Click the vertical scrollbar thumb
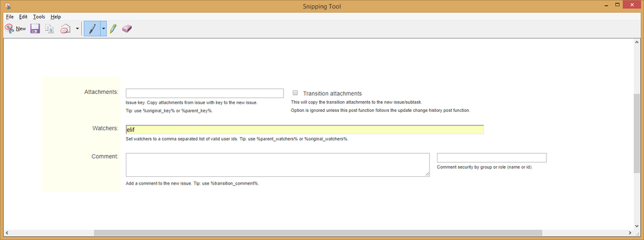644x240 pixels. (x=636, y=133)
